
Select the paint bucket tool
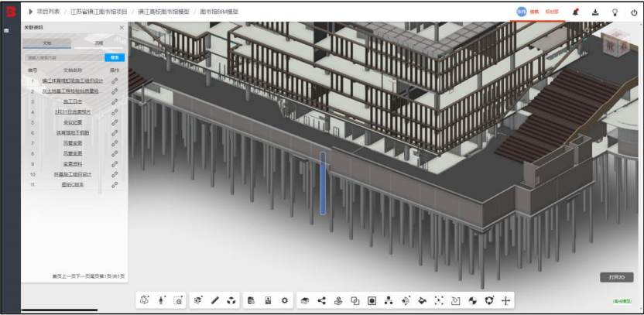pyautogui.click(x=422, y=300)
